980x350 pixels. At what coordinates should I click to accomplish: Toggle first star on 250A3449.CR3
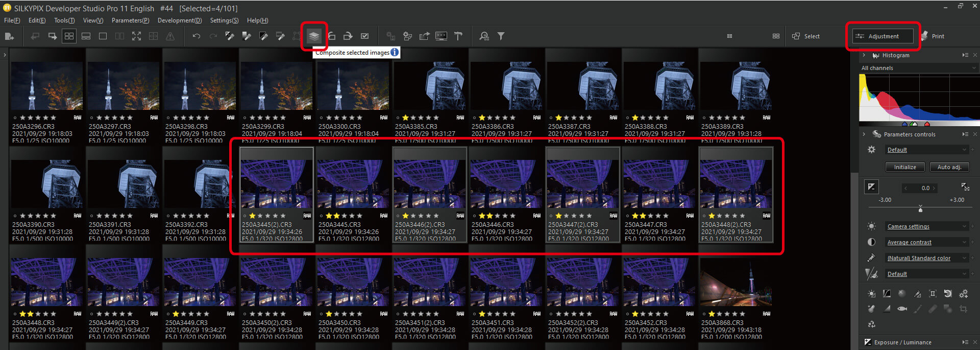point(176,314)
